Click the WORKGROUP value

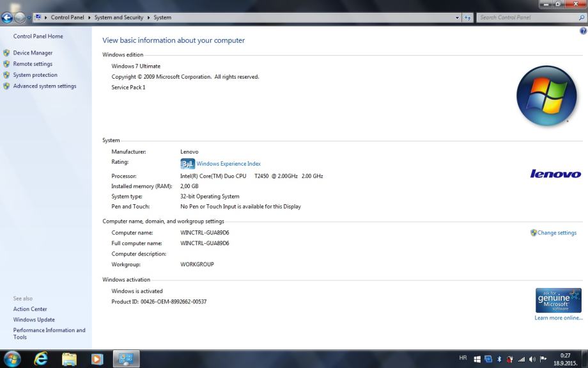[197, 264]
